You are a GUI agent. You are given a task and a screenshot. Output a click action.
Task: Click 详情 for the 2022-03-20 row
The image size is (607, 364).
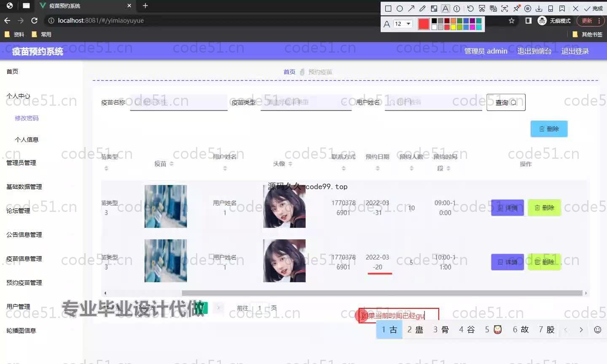508,262
